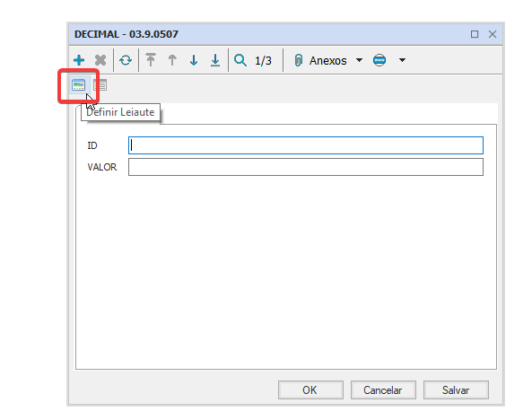The width and height of the screenshot is (532, 420).
Task: Save using the Salvar button
Action: (456, 390)
